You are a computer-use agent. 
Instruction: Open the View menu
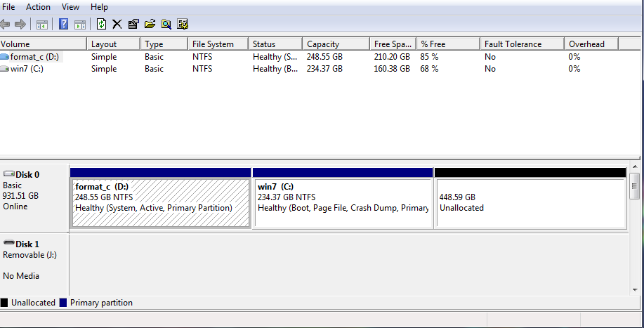click(x=70, y=7)
